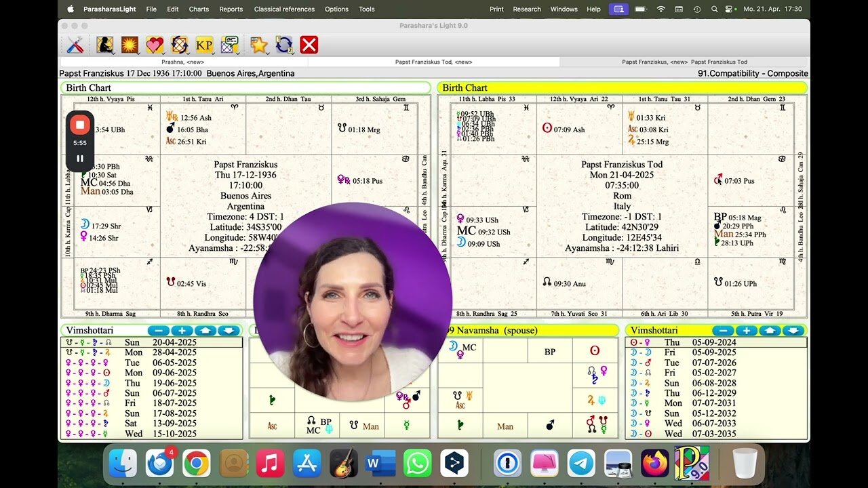
Task: Open the Classical references menu
Action: pos(284,9)
